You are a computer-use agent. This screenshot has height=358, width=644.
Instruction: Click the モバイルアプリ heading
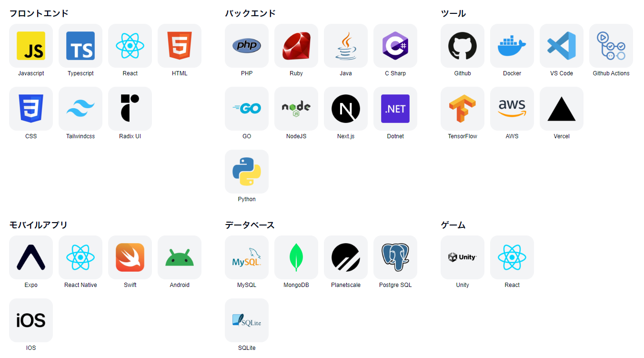(39, 225)
